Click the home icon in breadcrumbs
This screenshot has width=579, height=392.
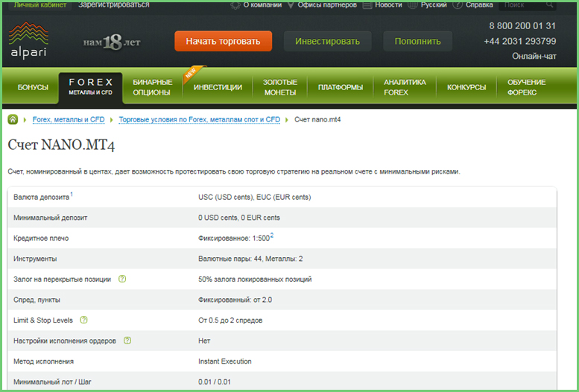click(x=13, y=119)
